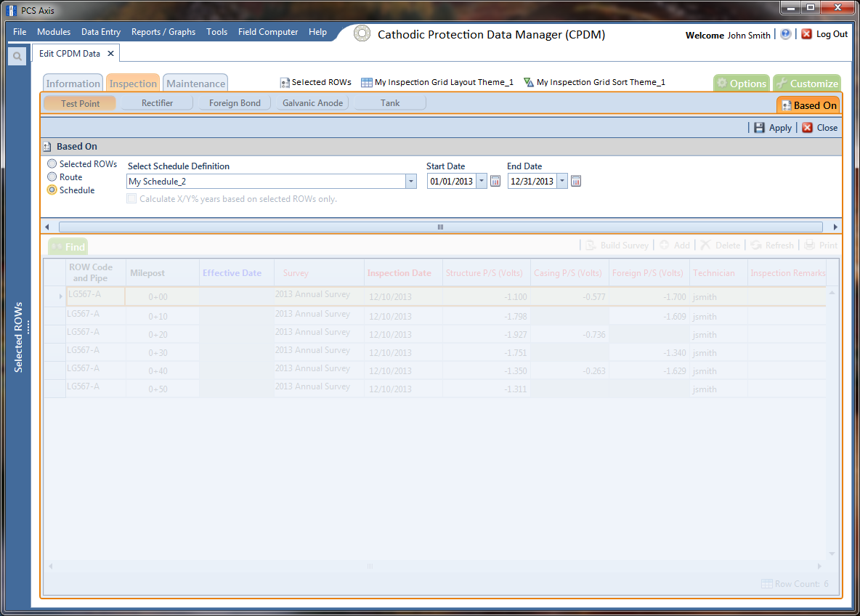The image size is (860, 616).
Task: Click the PCS Axis title bar app icon
Action: (x=11, y=10)
